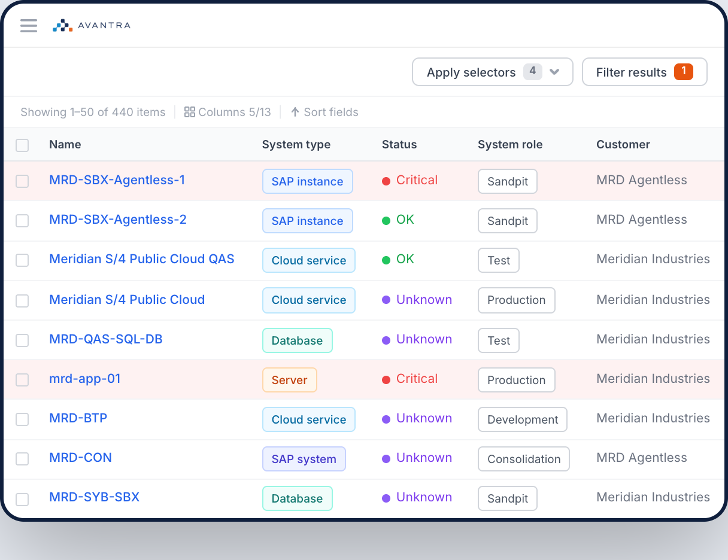Click Meridian Industries customer in MRD-BTP row
728x560 pixels.
(653, 418)
